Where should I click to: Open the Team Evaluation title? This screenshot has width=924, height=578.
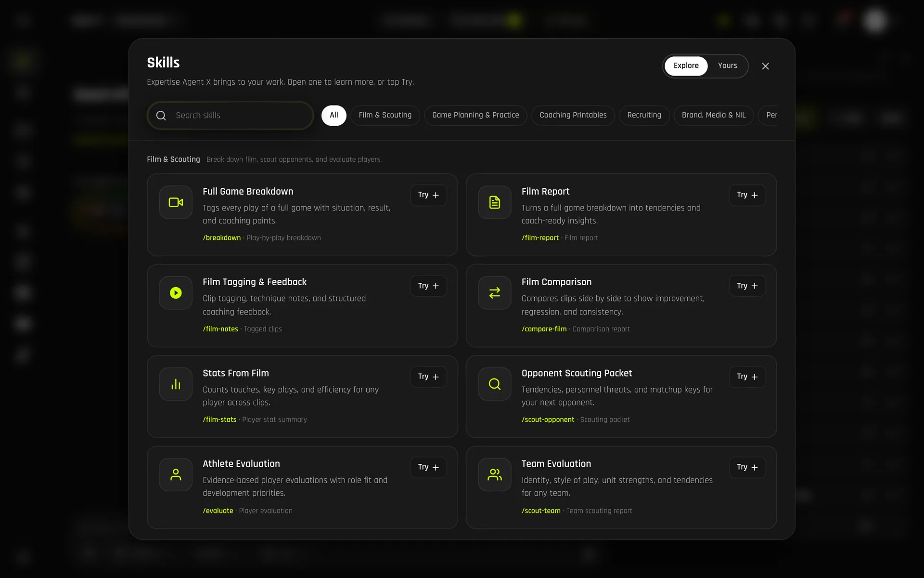click(556, 464)
